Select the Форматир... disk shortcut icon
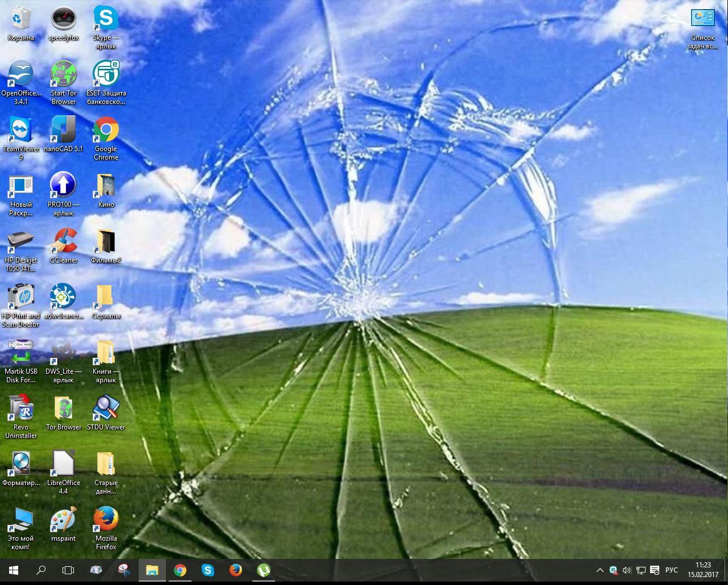 pos(21,469)
